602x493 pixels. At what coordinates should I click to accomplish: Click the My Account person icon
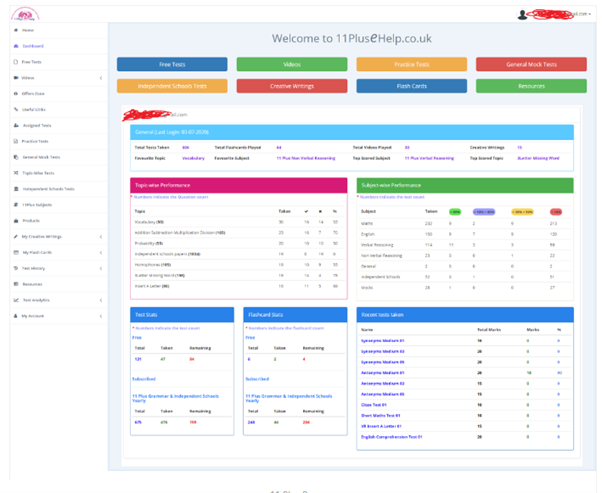[16, 316]
